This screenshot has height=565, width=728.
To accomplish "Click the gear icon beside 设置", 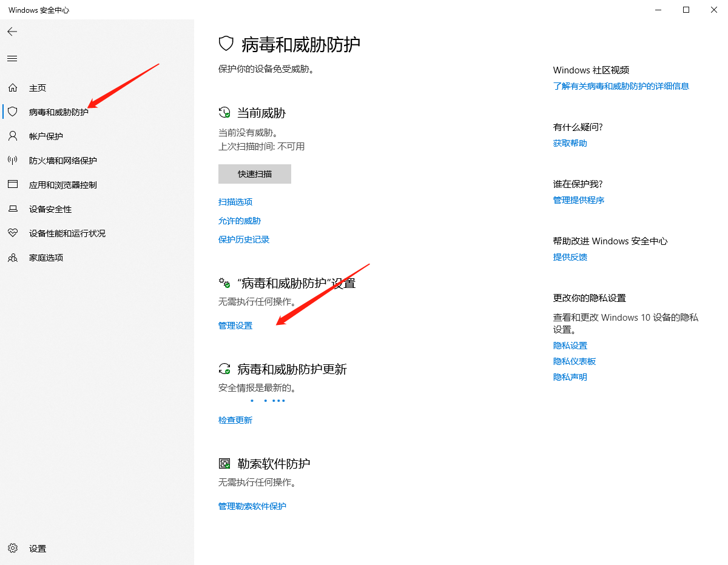I will tap(13, 549).
